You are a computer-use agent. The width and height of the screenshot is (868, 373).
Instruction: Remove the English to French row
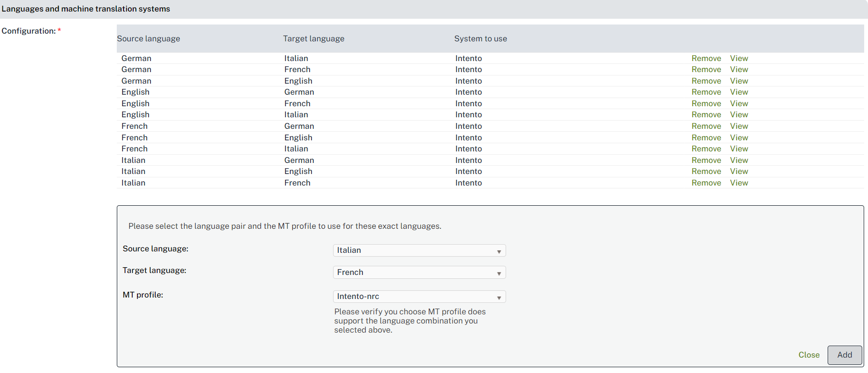click(706, 103)
